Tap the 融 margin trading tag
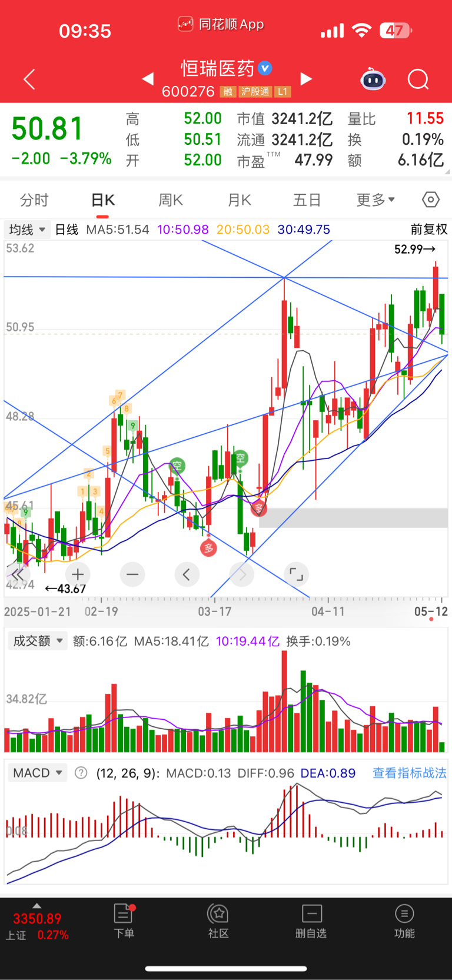 pyautogui.click(x=227, y=92)
